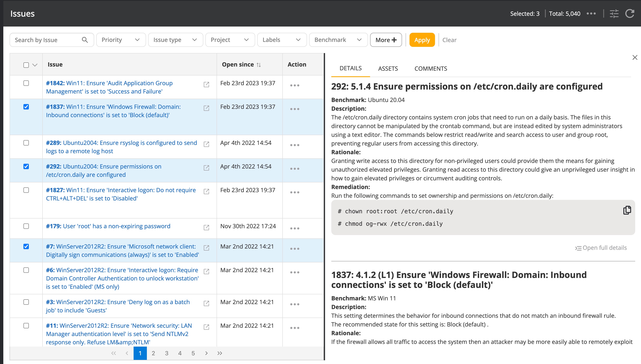
Task: Click the refresh icon in header
Action: pos(630,14)
